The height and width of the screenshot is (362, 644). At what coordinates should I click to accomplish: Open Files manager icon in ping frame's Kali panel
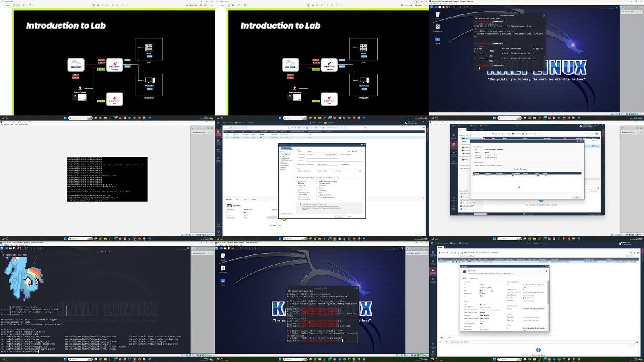coord(440,7)
